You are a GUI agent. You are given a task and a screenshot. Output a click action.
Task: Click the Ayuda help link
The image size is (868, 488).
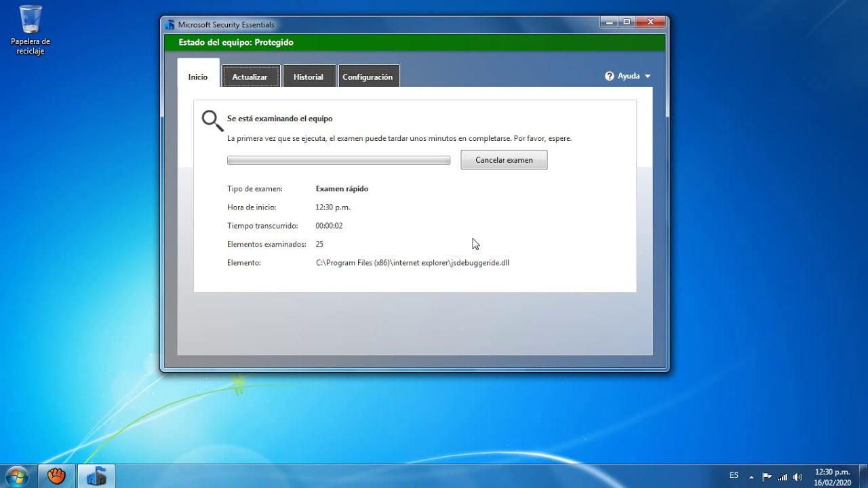pos(629,77)
